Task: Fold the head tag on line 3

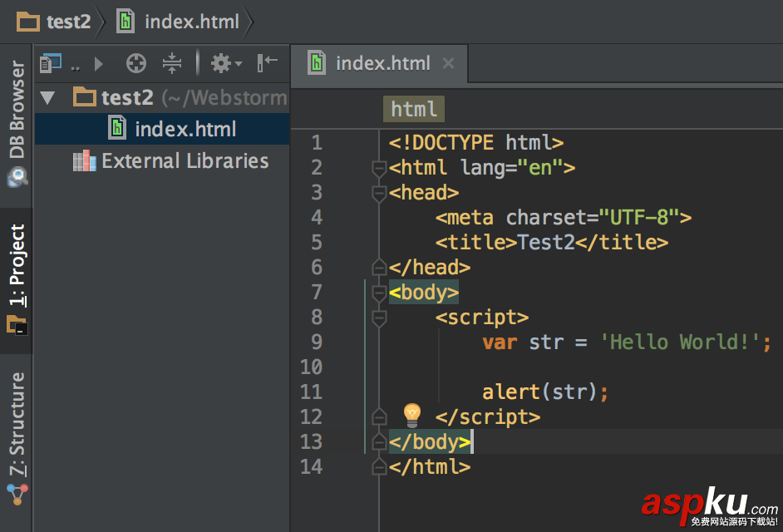Action: pos(379,194)
